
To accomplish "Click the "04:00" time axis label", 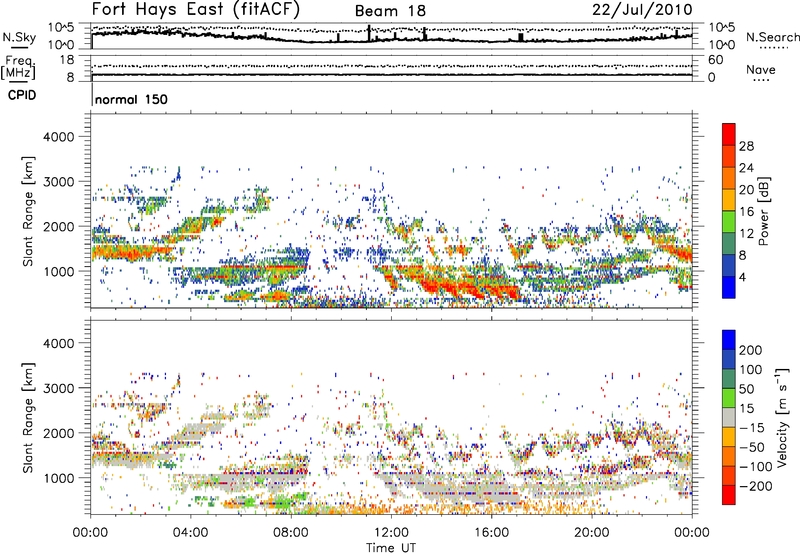I will [x=191, y=533].
